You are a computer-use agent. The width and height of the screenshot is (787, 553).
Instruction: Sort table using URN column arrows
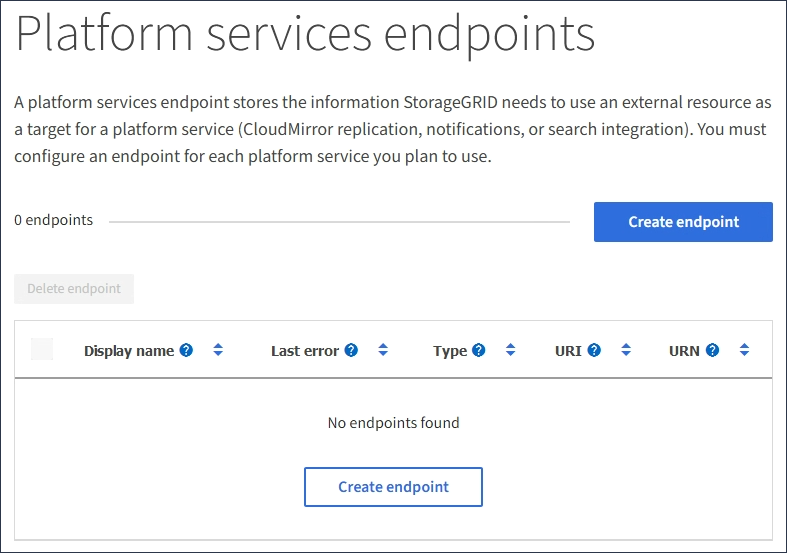(x=744, y=351)
